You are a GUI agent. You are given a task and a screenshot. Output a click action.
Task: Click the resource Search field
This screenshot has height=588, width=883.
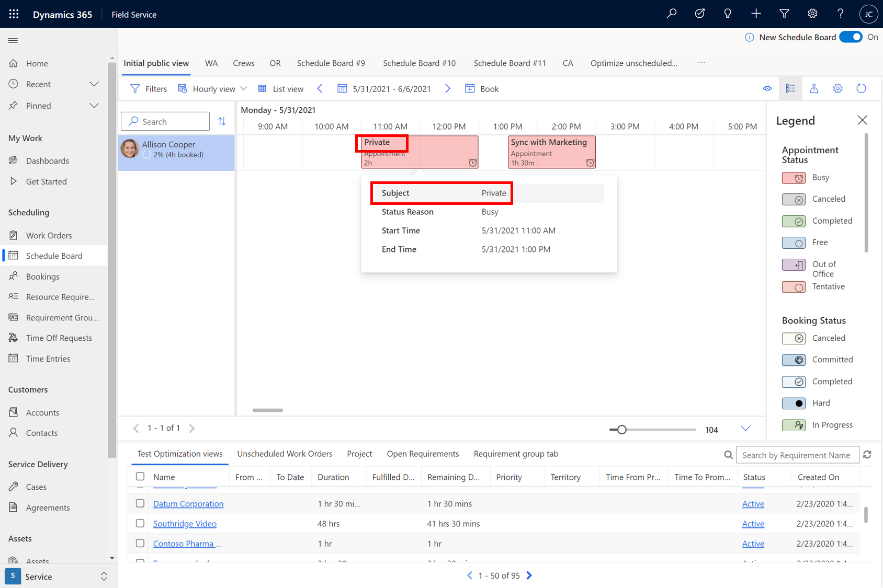tap(165, 121)
